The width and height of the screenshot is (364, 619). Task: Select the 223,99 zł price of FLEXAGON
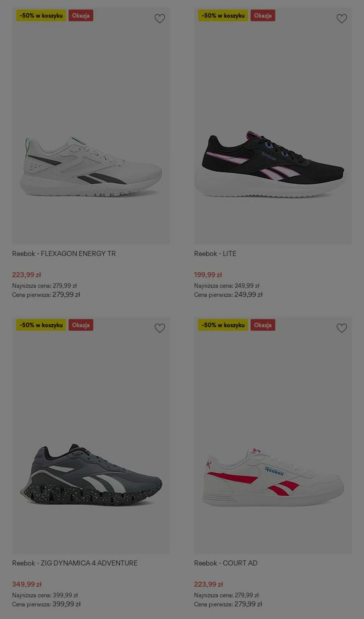26,275
